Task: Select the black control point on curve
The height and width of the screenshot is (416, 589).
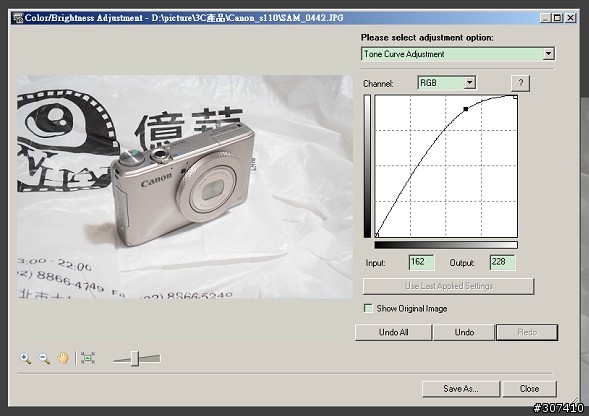Action: click(x=466, y=109)
